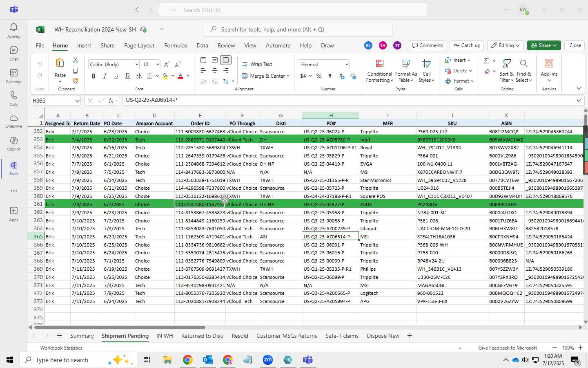This screenshot has width=588, height=368.
Task: Toggle underline formatting
Action: 116,76
